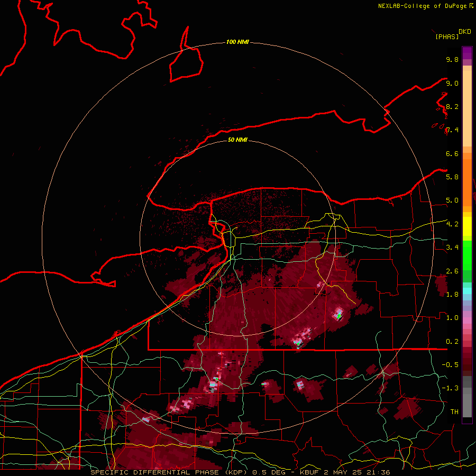
Task: Click the 4.2 scale value
Action: pos(452,224)
